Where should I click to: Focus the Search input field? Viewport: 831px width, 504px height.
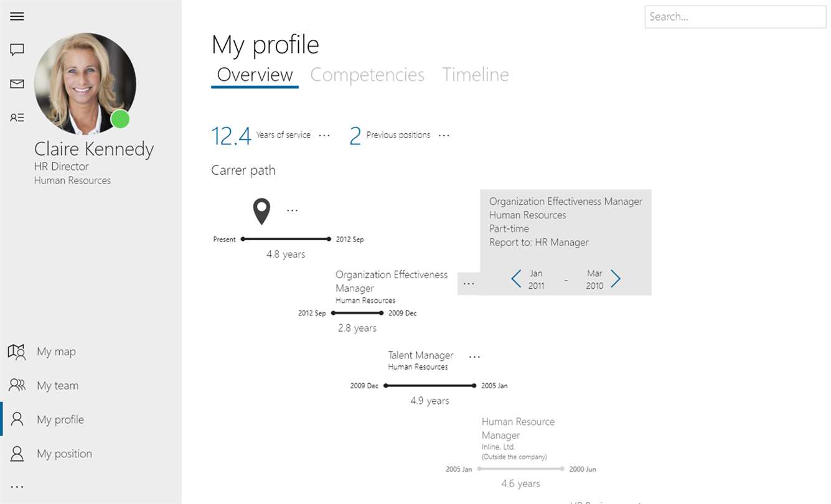tap(735, 17)
